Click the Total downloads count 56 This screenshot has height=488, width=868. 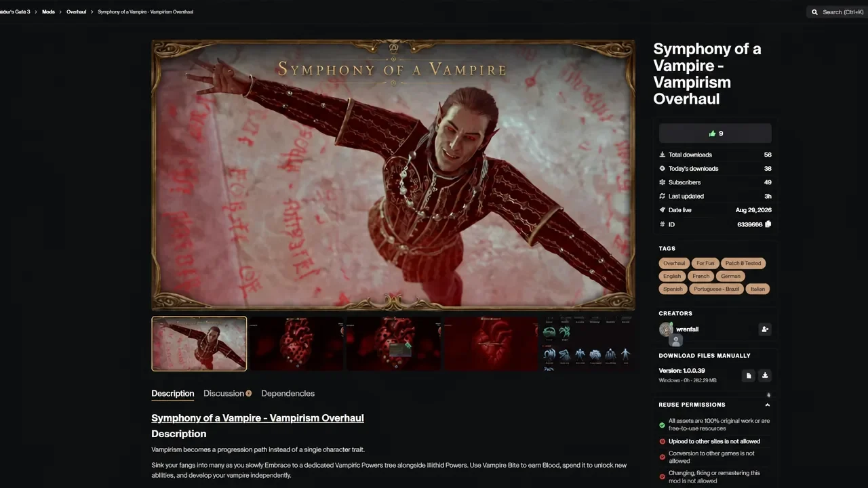768,155
